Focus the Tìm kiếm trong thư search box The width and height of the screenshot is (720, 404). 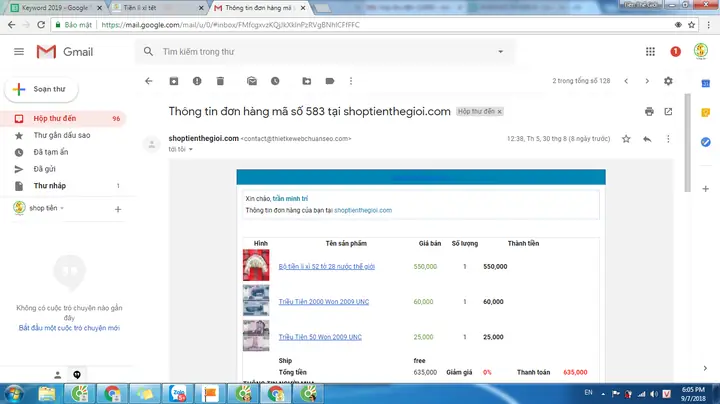point(325,52)
